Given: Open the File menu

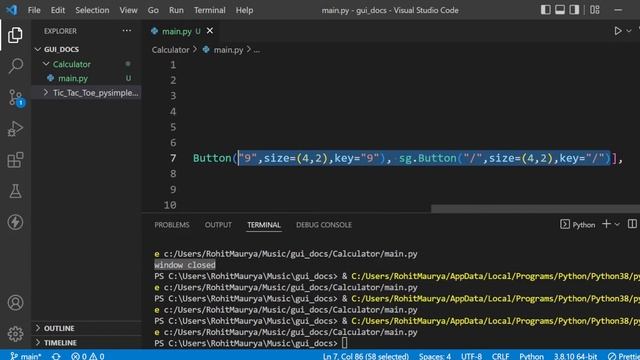Looking at the screenshot, I should pos(34,10).
